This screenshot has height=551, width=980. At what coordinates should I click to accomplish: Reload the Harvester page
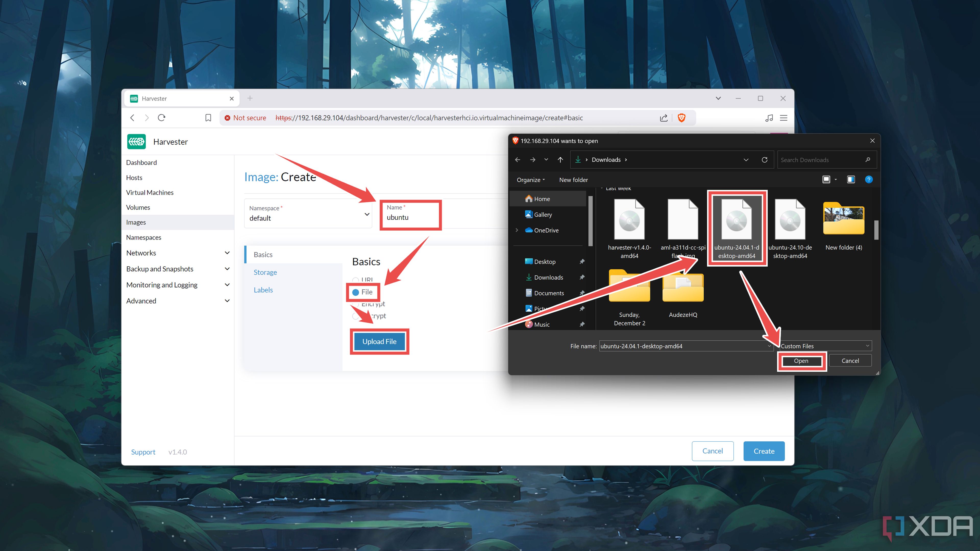[x=162, y=118]
